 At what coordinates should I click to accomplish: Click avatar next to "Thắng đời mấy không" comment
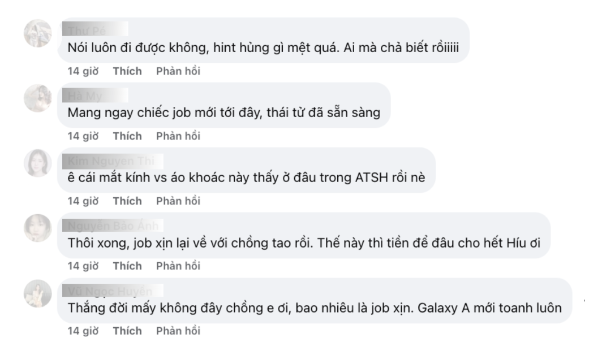(37, 293)
